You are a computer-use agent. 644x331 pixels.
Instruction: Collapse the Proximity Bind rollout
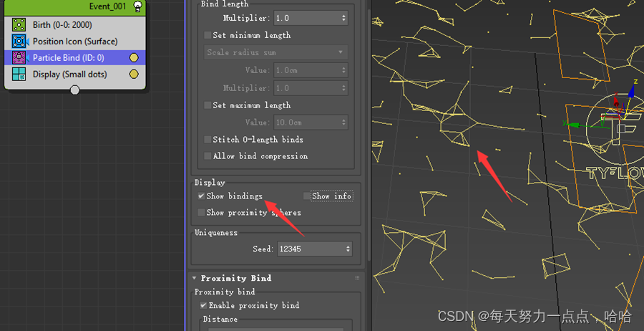click(x=194, y=278)
